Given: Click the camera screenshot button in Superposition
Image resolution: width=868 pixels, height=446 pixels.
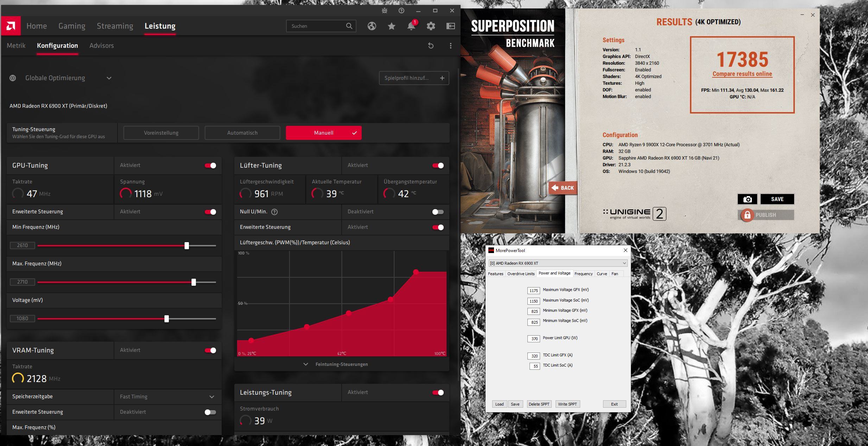Looking at the screenshot, I should pyautogui.click(x=747, y=199).
